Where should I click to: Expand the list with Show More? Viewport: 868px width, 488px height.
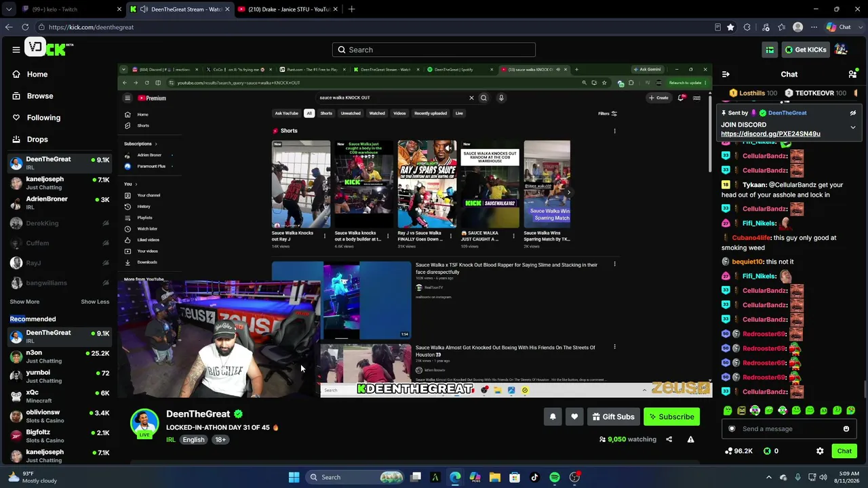point(24,302)
